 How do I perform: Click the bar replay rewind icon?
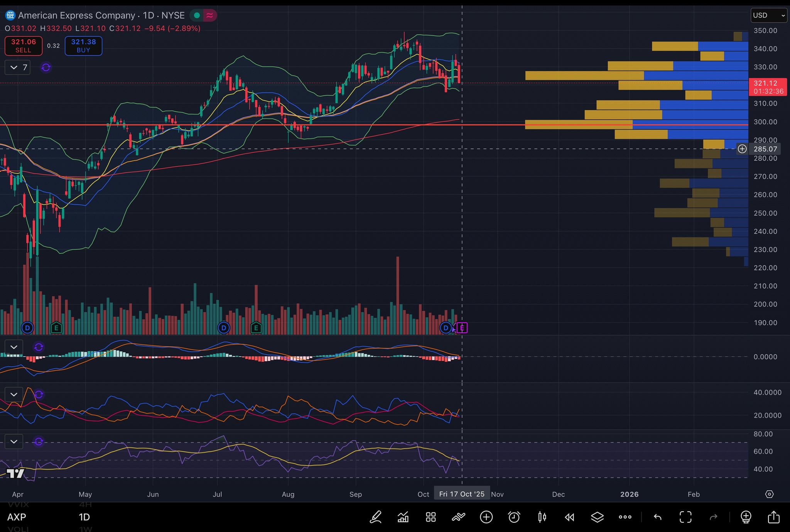569,517
